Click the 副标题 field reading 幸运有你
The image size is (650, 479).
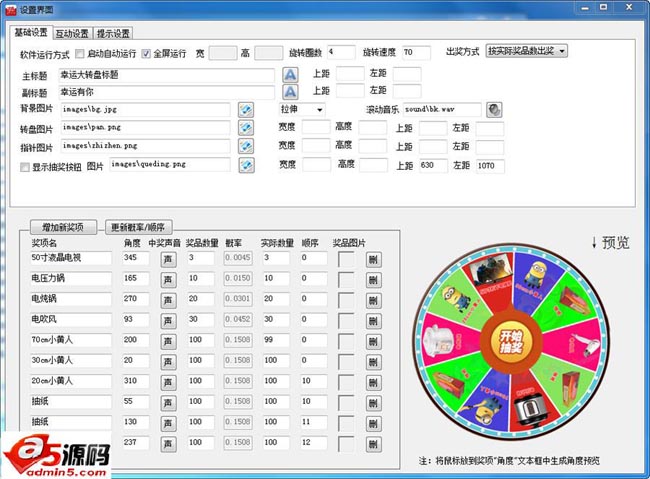[x=166, y=92]
